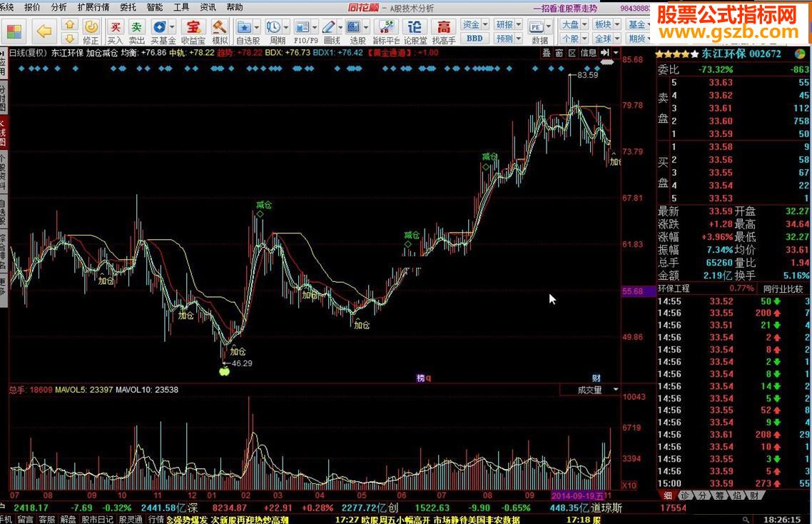This screenshot has width=812, height=524.
Task: Open the 论股堂 forum icon
Action: tap(415, 31)
